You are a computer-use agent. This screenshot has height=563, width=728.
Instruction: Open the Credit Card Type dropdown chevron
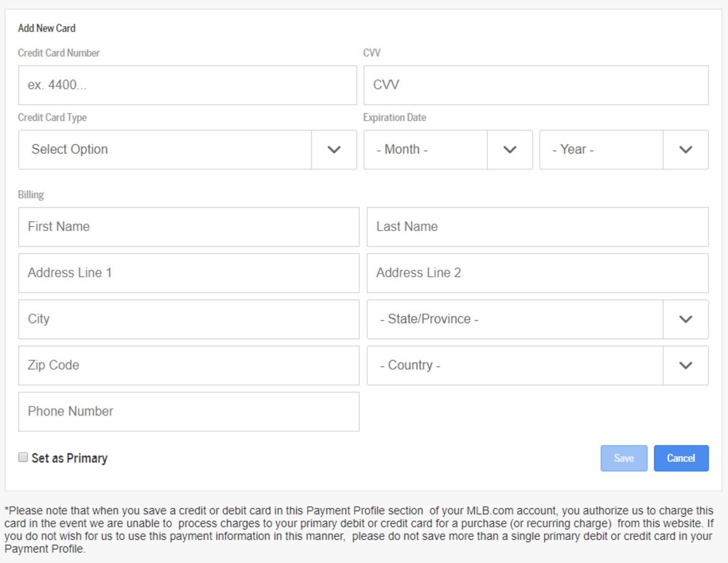(x=334, y=150)
